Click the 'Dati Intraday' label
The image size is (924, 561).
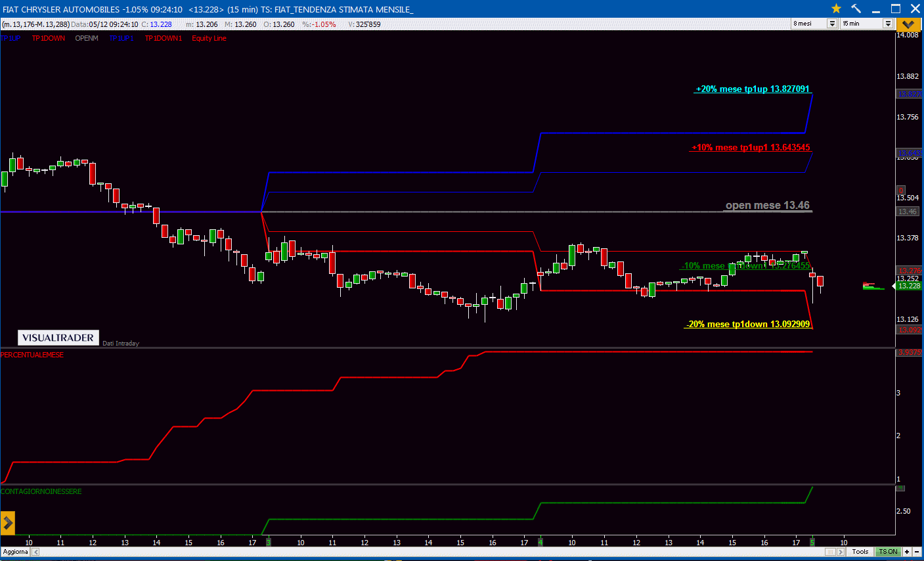point(121,344)
